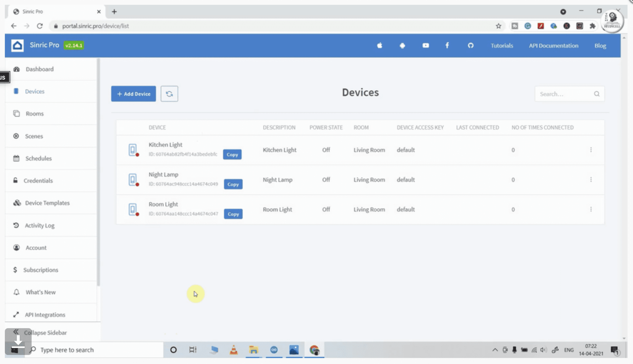
Task: Open the API Documentation link
Action: tap(553, 45)
